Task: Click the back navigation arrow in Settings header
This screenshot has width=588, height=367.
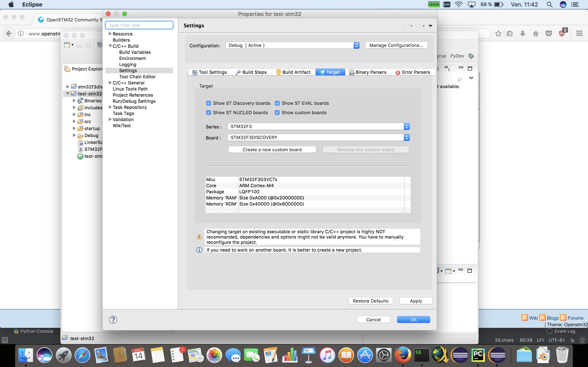Action: (x=405, y=26)
